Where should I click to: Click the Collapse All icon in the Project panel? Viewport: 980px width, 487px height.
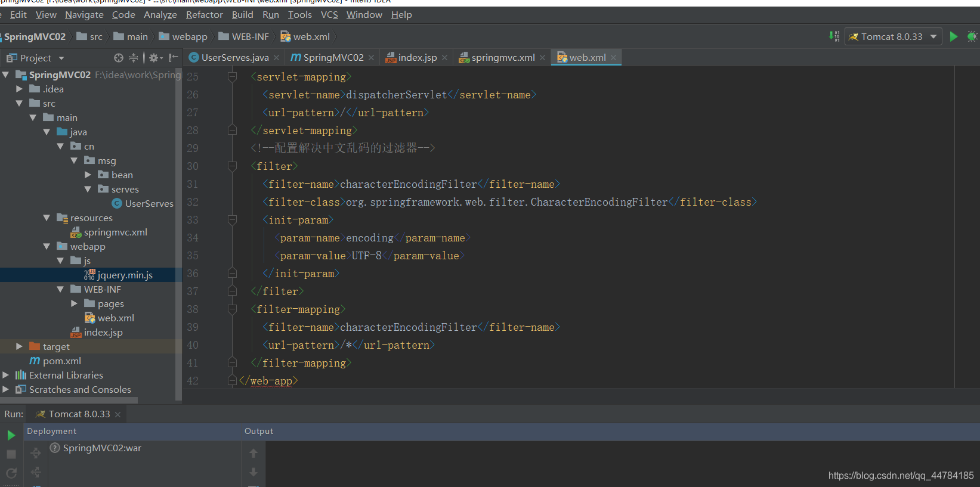coord(134,58)
